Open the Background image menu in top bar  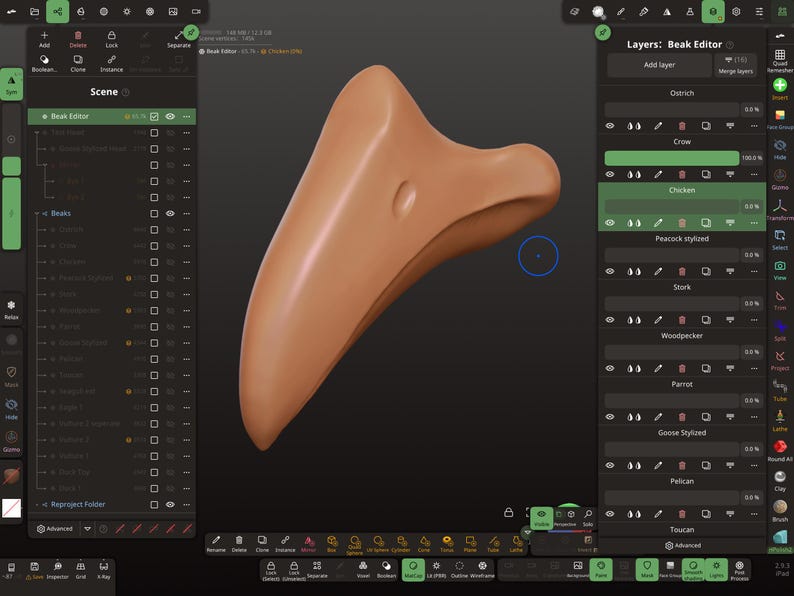coord(173,11)
